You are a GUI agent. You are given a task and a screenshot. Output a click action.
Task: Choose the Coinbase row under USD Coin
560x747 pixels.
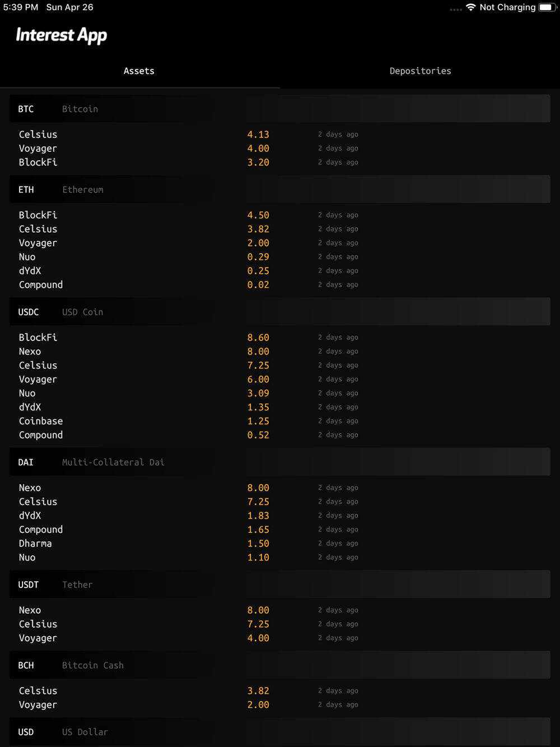[280, 421]
